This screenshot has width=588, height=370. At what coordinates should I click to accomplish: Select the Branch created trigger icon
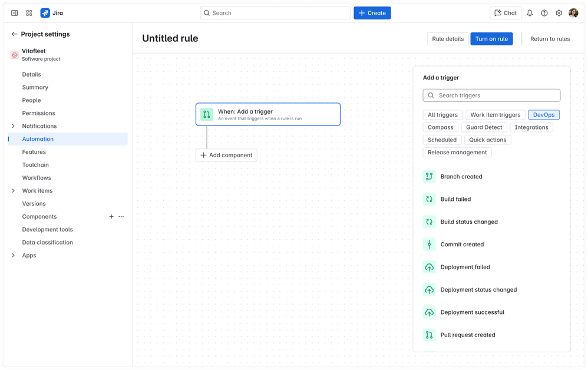(430, 176)
